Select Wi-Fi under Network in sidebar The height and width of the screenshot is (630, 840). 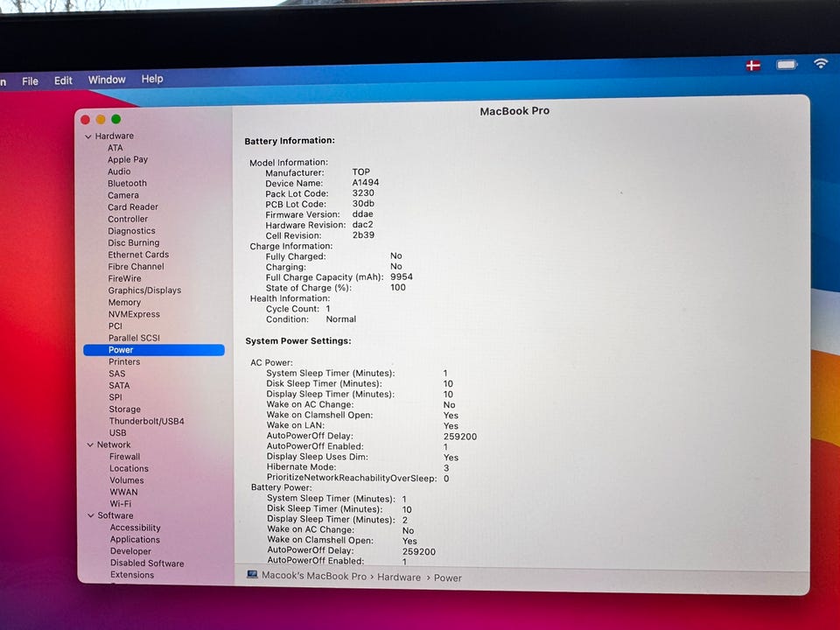point(121,504)
